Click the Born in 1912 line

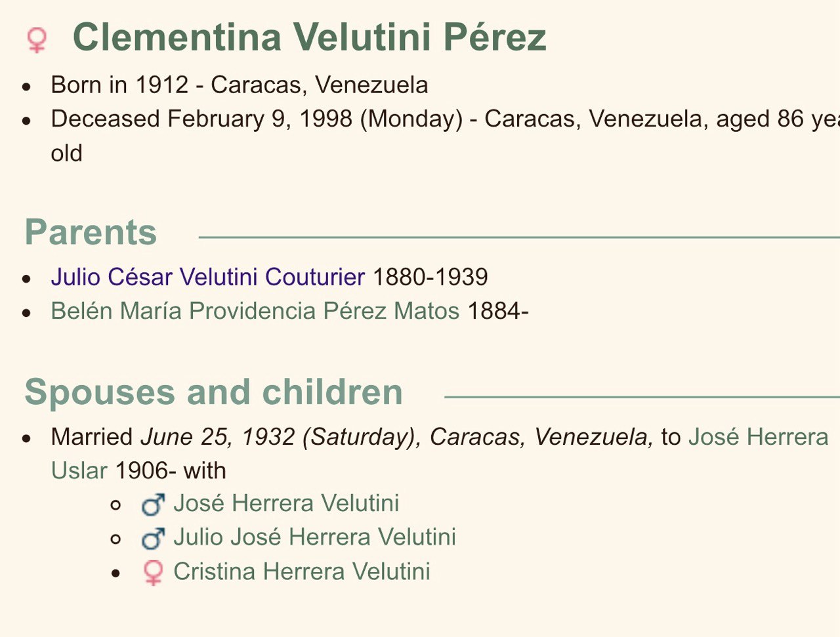(240, 85)
